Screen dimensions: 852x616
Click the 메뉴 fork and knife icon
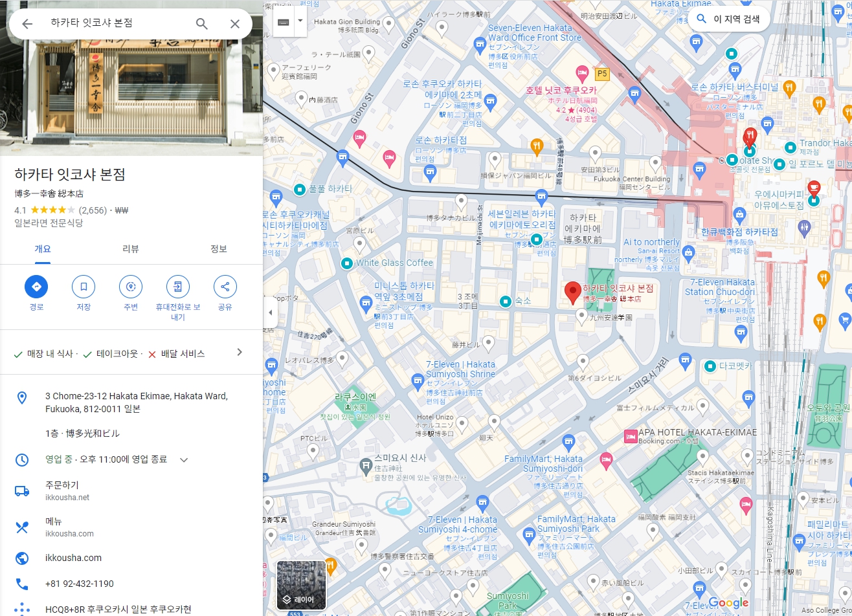pyautogui.click(x=22, y=527)
